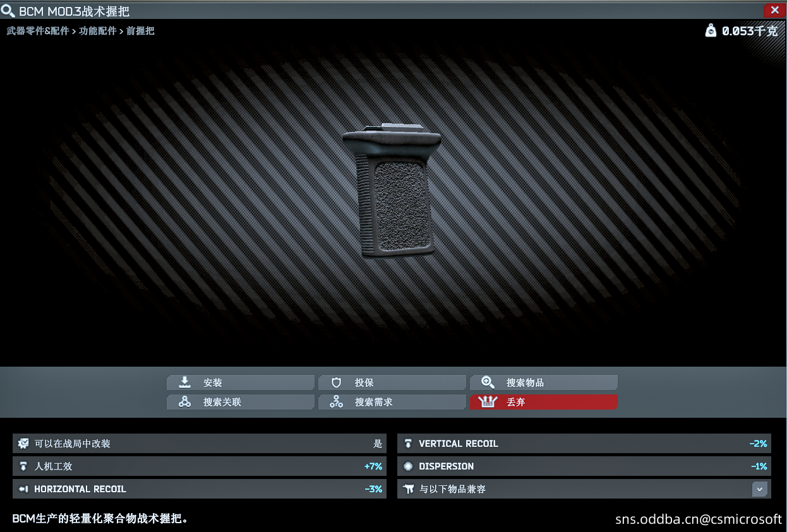Image resolution: width=787 pixels, height=532 pixels.
Task: Click the -3% horizontal recoil value
Action: tap(373, 489)
